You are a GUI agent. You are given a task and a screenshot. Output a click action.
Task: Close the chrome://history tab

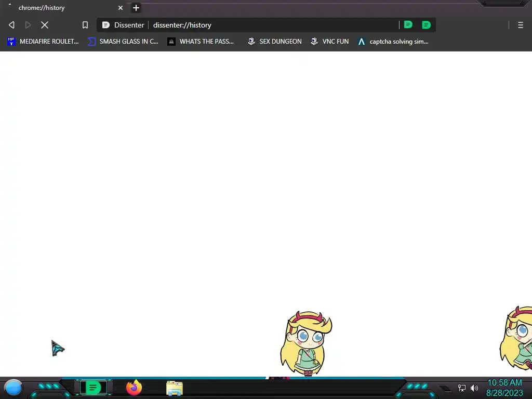(x=121, y=8)
